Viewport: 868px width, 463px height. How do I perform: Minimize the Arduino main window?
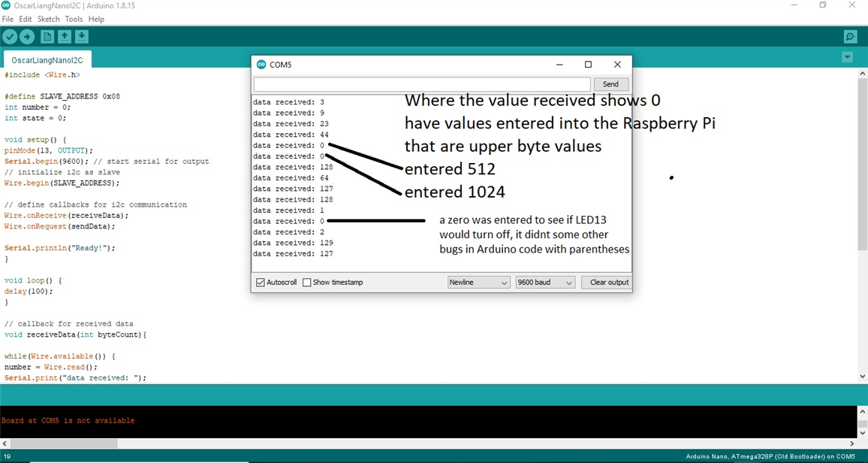point(794,5)
